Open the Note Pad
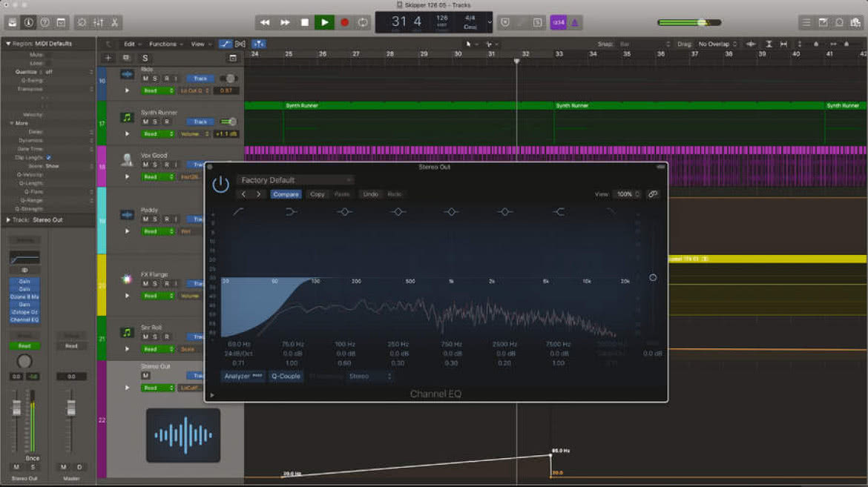The width and height of the screenshot is (868, 487). click(823, 23)
